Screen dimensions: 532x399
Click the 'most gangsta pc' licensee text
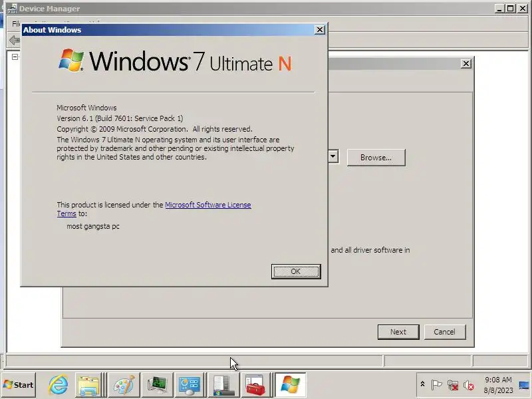pos(93,226)
